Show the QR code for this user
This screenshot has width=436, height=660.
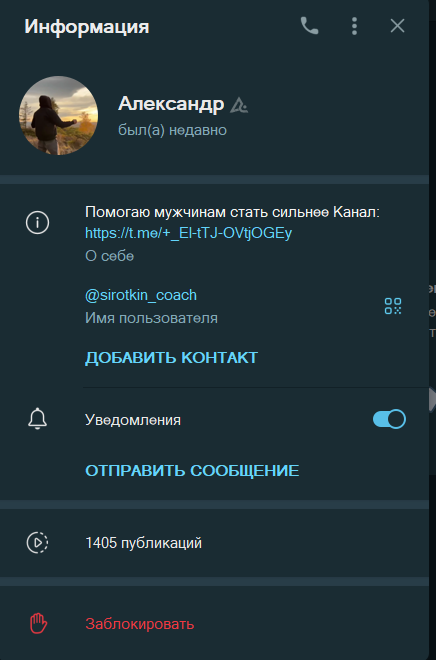393,306
